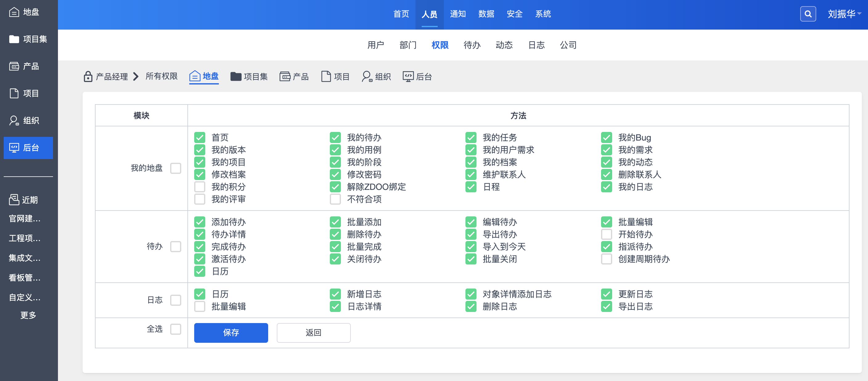
Task: Click lock icon beside 产品经理
Action: click(x=88, y=76)
